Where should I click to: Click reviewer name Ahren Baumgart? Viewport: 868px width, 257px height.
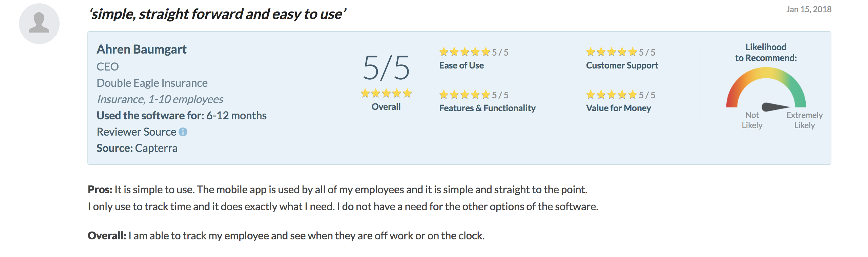pyautogui.click(x=142, y=50)
